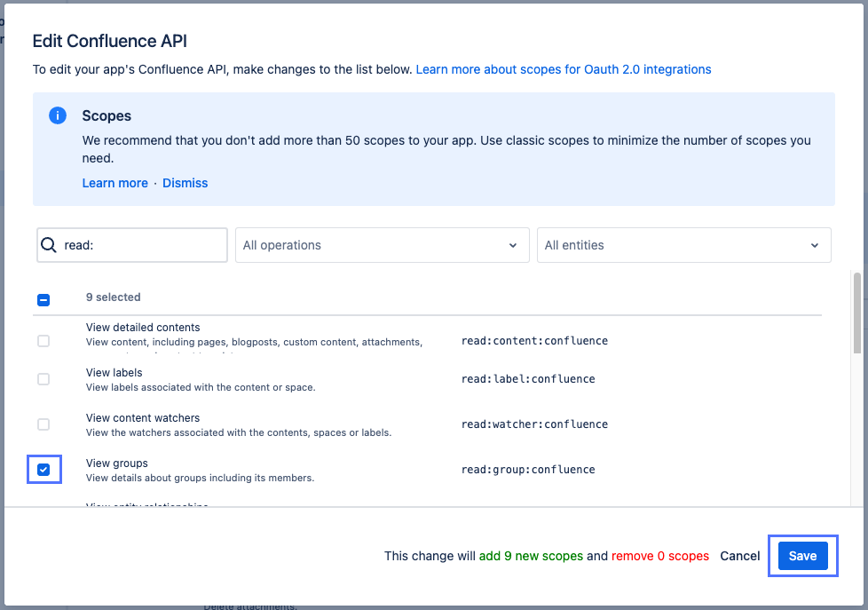The width and height of the screenshot is (868, 610).
Task: Click the Scopes banner heading
Action: [107, 115]
